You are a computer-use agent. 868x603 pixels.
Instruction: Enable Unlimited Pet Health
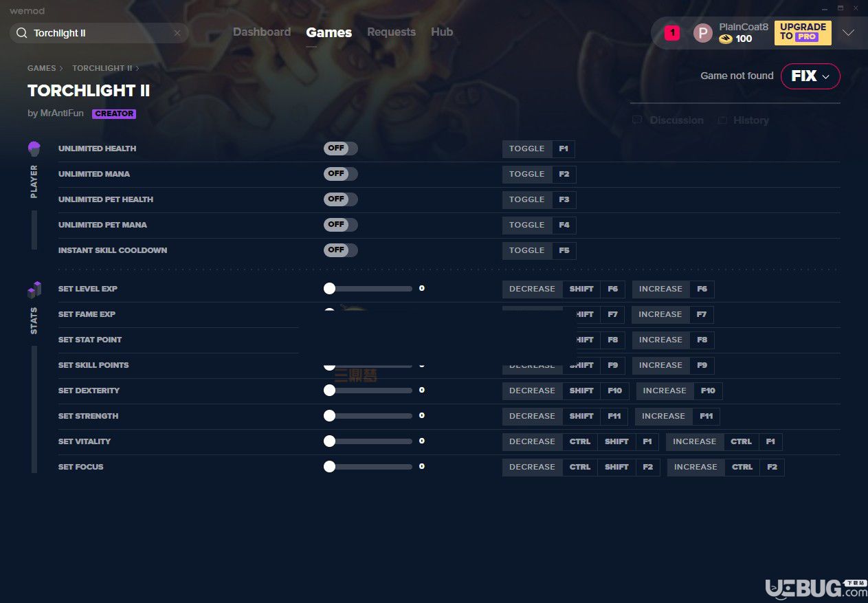341,199
